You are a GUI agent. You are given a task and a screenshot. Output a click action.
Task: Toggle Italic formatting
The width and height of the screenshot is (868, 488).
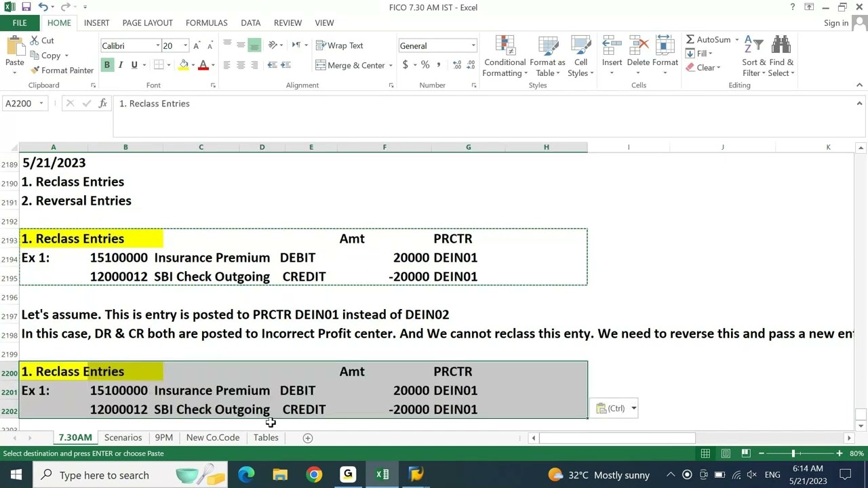(120, 65)
